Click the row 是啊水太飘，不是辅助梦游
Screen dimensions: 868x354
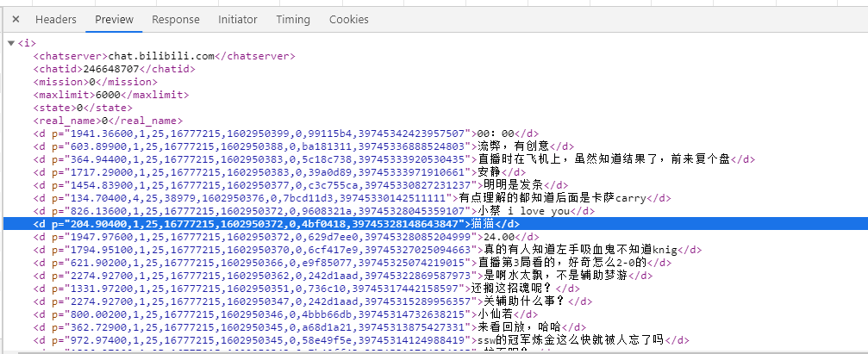343,276
